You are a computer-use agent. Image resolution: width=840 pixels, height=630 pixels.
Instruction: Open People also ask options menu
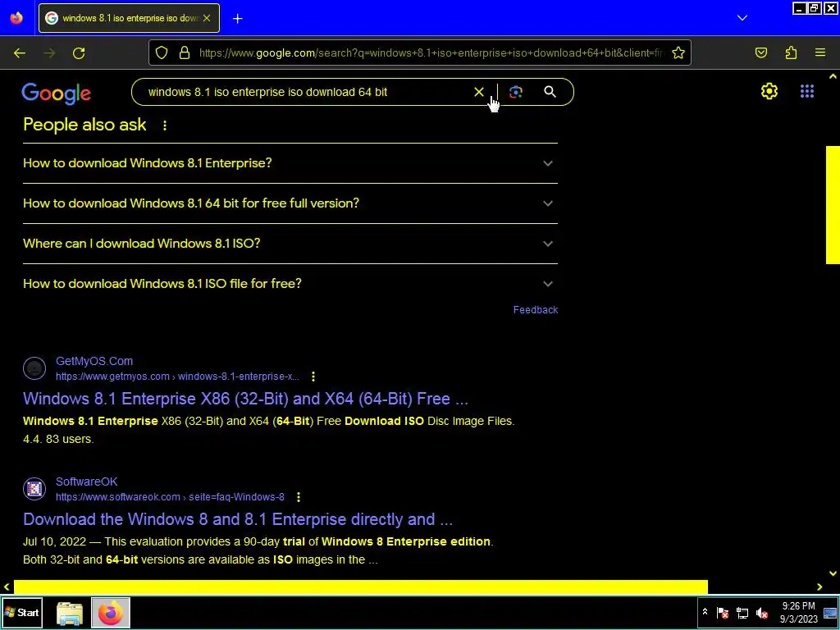click(x=164, y=126)
